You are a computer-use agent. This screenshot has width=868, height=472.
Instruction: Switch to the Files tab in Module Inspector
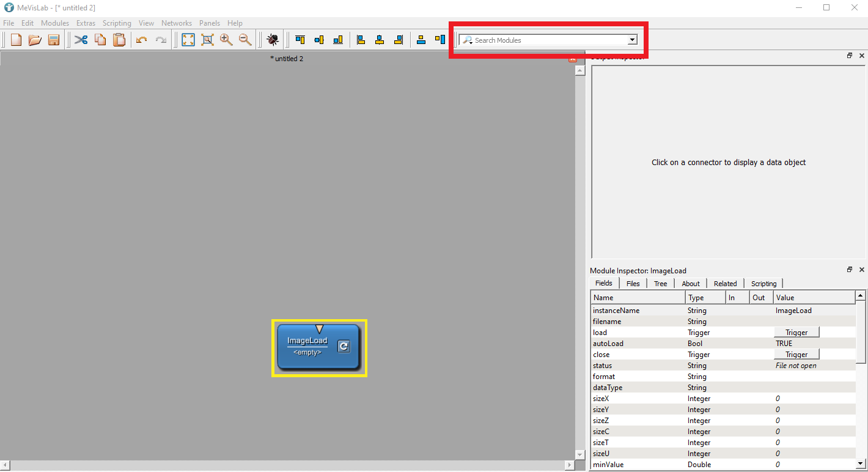tap(633, 284)
